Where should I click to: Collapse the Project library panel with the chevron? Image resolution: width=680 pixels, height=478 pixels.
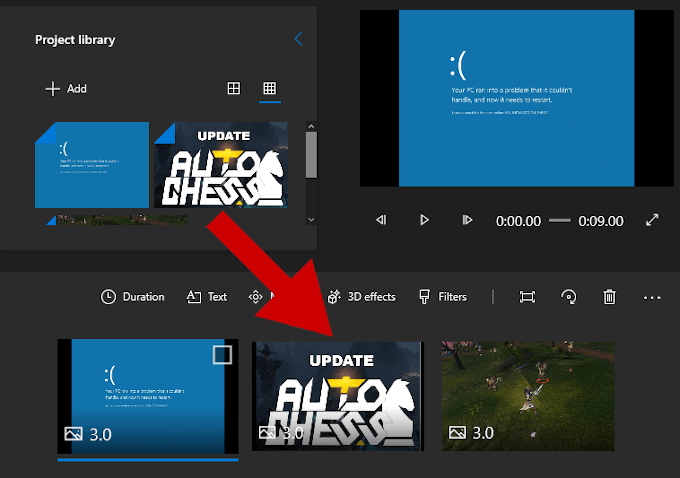coord(298,39)
